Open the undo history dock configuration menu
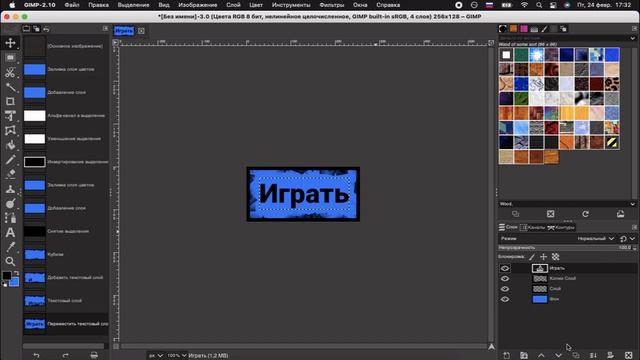 (x=105, y=29)
